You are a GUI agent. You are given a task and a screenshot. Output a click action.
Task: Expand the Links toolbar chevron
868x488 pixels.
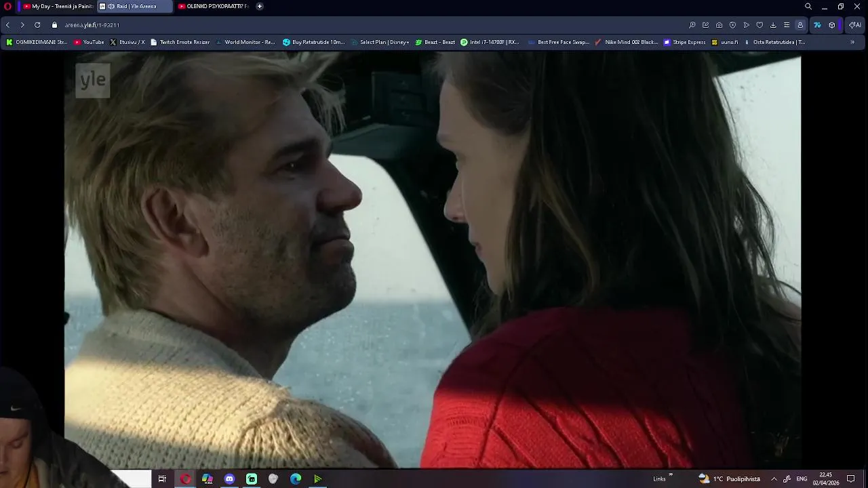[671, 475]
